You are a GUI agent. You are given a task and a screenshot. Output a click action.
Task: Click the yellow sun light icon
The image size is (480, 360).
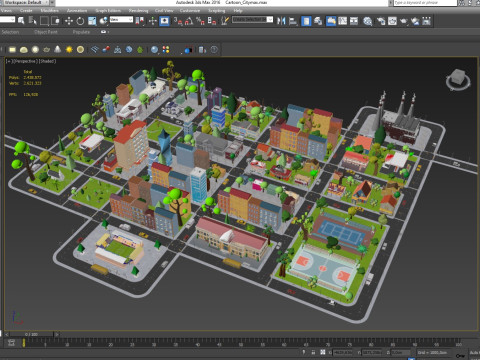69,50
